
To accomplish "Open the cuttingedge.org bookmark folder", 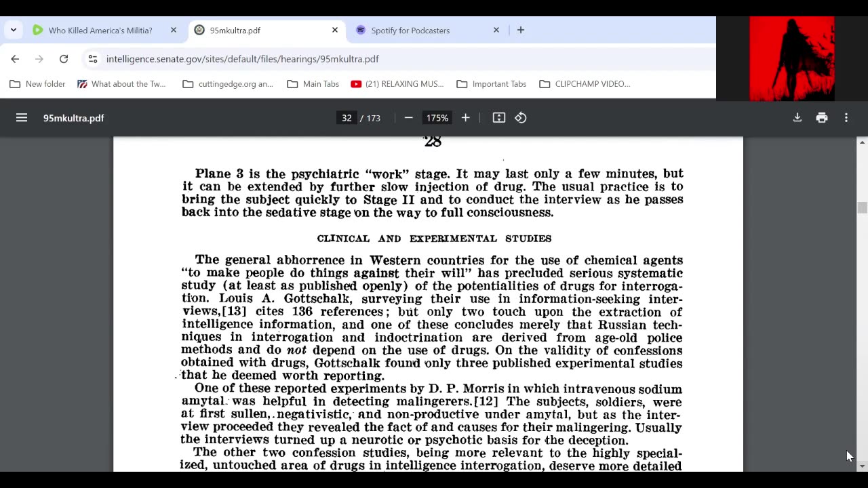I will [228, 84].
